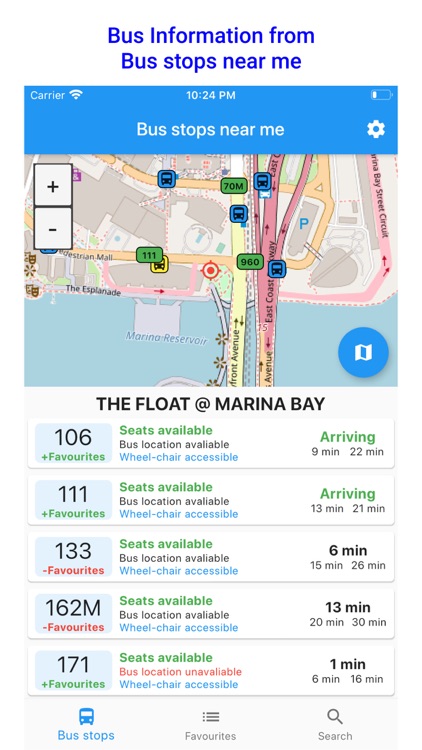Image resolution: width=422 pixels, height=750 pixels.
Task: Zoom in with the plus button
Action: tap(53, 186)
